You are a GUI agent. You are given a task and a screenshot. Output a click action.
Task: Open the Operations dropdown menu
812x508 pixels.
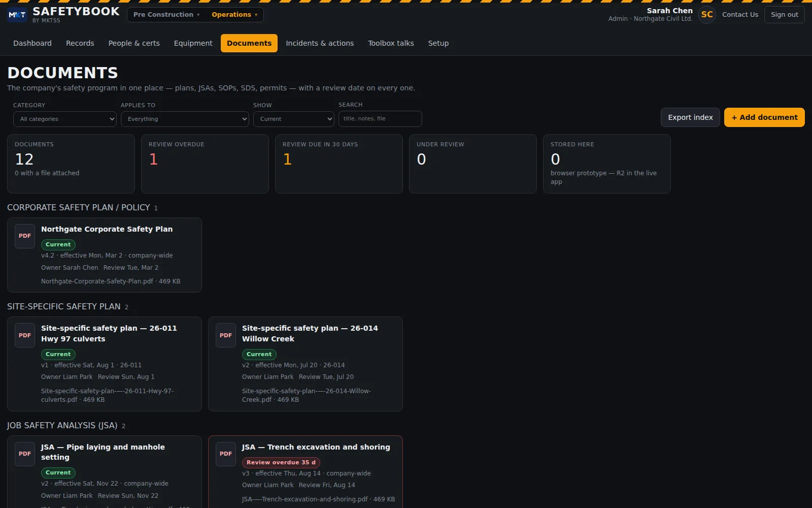[234, 15]
